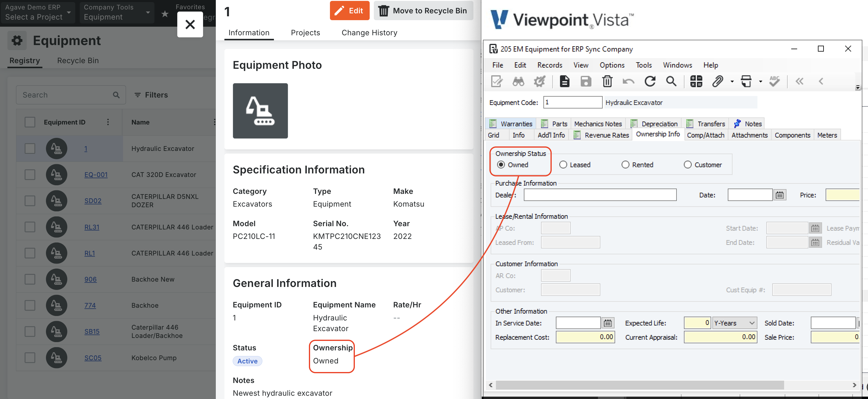Switch to the Depreciation tab
The width and height of the screenshot is (868, 399).
coord(654,124)
